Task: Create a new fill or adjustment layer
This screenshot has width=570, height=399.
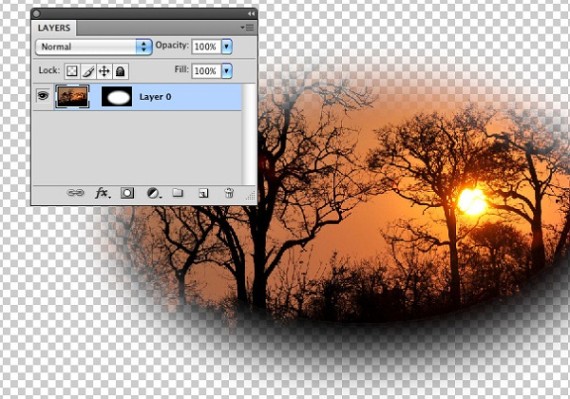Action: pyautogui.click(x=153, y=193)
